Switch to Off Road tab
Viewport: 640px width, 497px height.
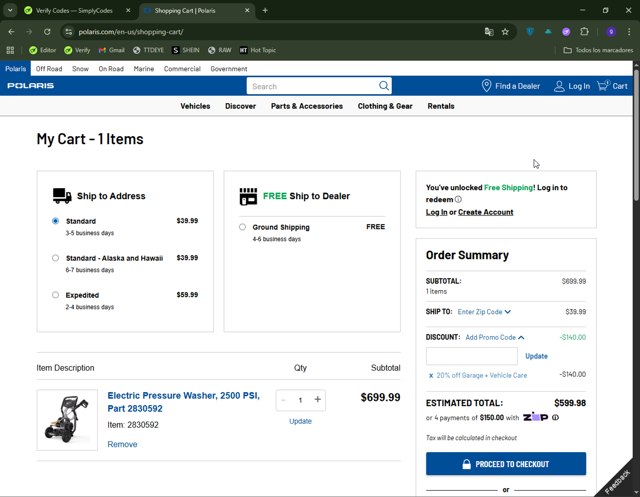click(x=49, y=69)
